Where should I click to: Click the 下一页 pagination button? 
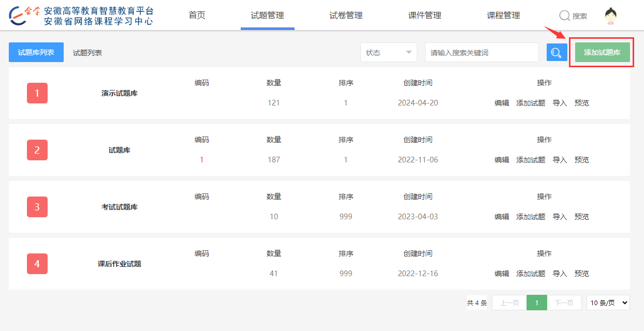click(x=564, y=303)
